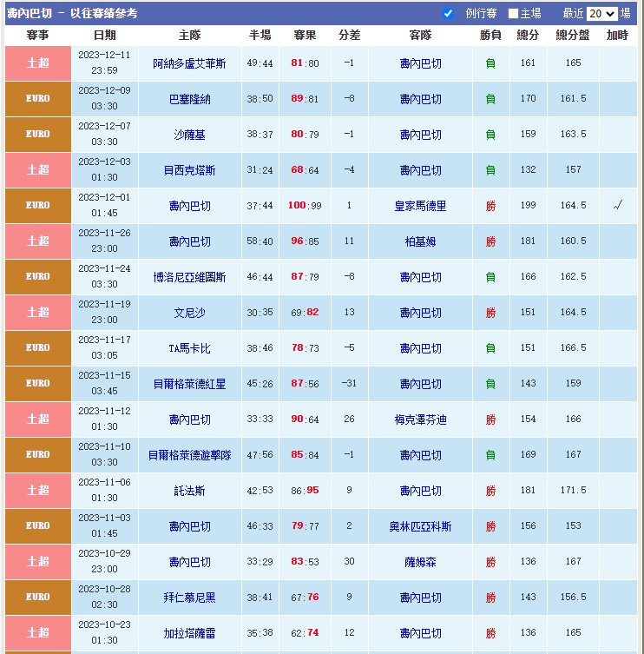The height and width of the screenshot is (654, 644).
Task: Select the 半場 column header
Action: (x=260, y=35)
